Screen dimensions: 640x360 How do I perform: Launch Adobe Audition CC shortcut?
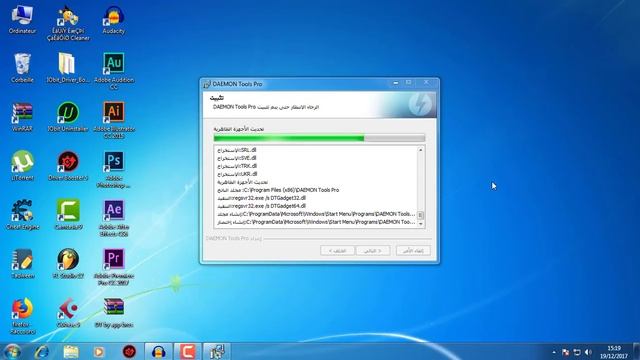click(x=114, y=71)
